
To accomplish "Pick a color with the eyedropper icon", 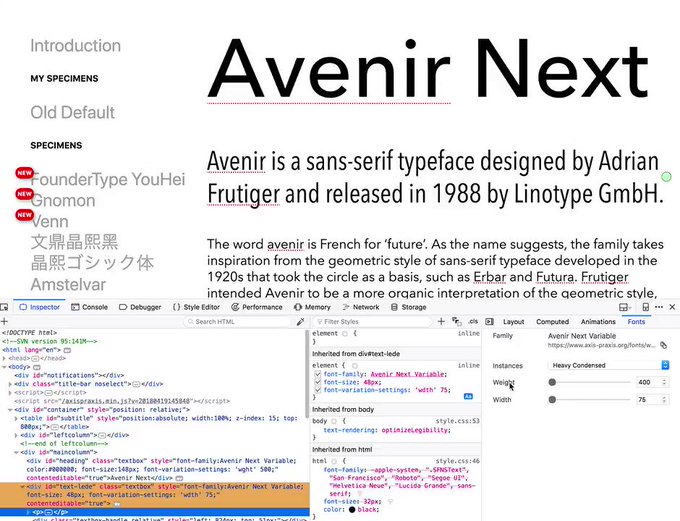I will (300, 321).
